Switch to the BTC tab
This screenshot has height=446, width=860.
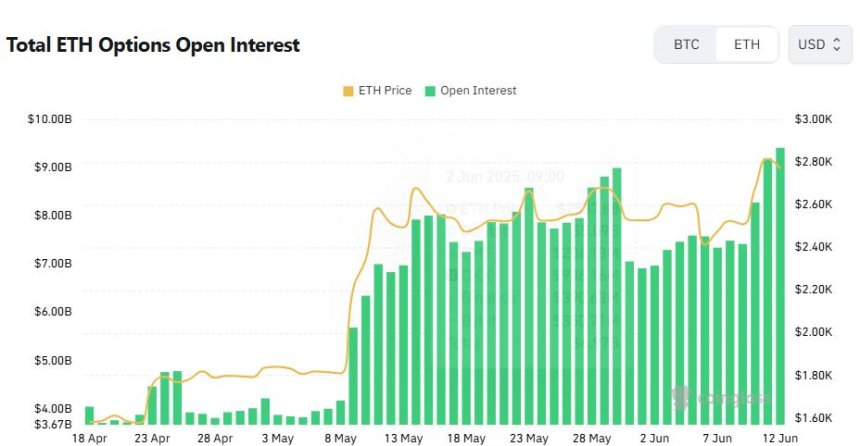tap(686, 44)
